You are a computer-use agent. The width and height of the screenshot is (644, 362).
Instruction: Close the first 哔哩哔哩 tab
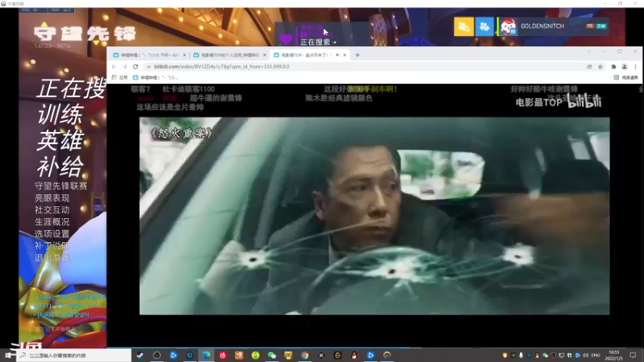point(184,55)
